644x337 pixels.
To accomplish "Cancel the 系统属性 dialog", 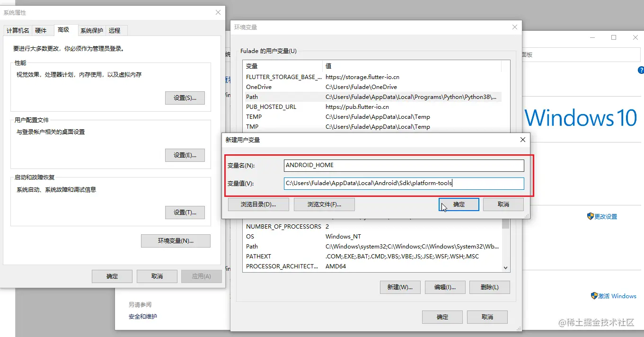I will tap(157, 276).
